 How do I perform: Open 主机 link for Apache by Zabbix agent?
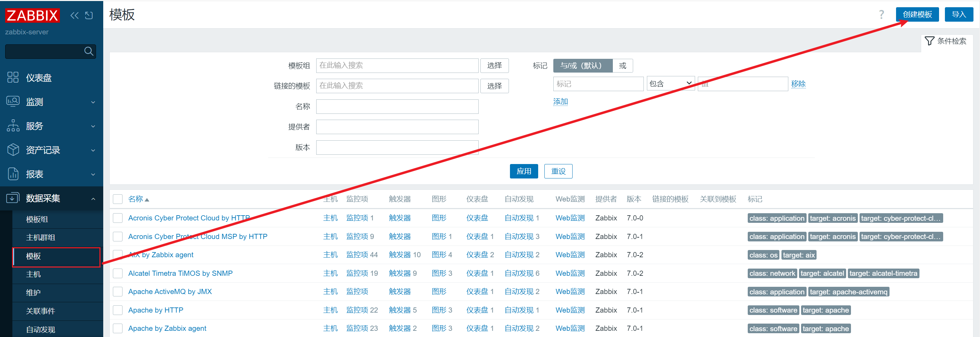(x=330, y=328)
